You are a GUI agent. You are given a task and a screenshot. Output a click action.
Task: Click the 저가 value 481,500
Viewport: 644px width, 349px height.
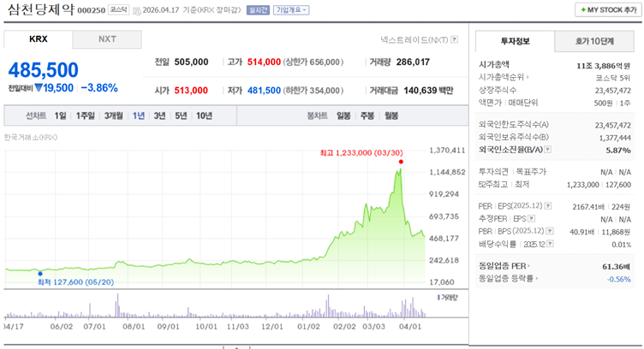264,90
